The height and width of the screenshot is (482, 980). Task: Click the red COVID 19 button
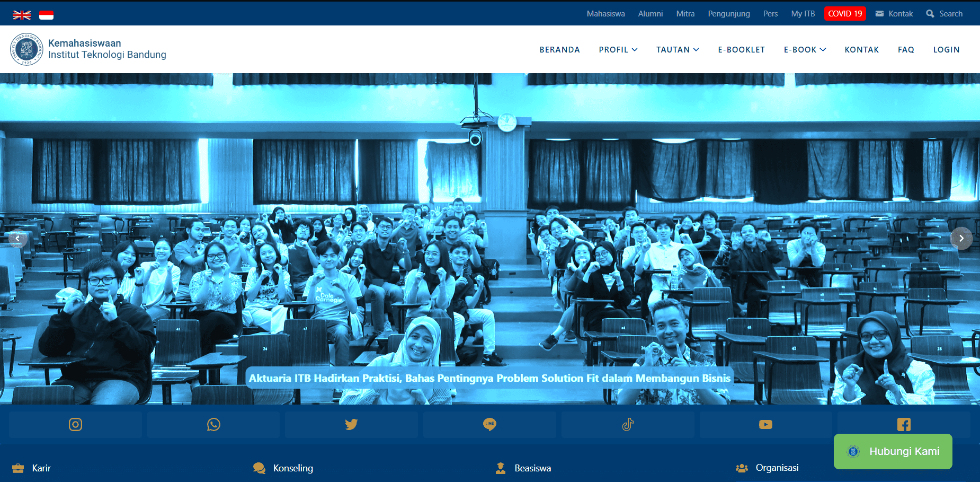tap(845, 14)
